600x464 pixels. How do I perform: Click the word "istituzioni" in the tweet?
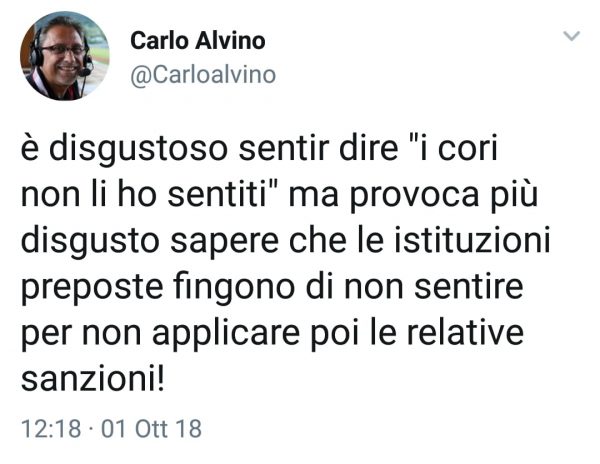pyautogui.click(x=472, y=239)
